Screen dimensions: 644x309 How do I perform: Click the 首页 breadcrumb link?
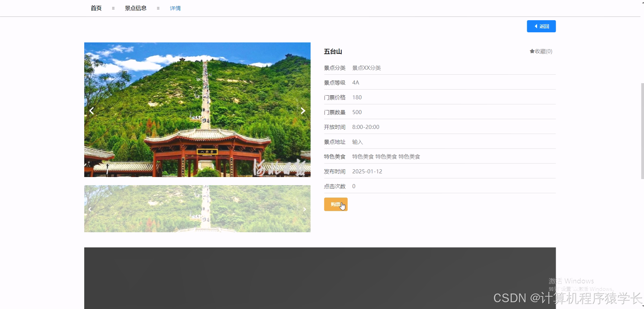[96, 8]
